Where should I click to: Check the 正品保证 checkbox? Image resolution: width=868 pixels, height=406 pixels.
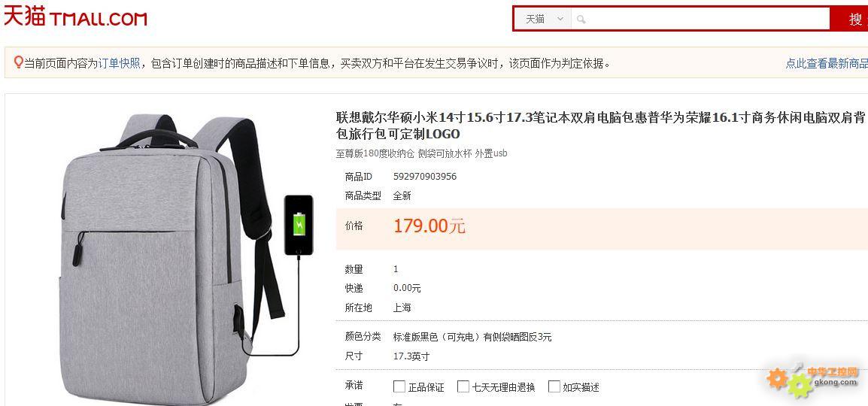399,386
